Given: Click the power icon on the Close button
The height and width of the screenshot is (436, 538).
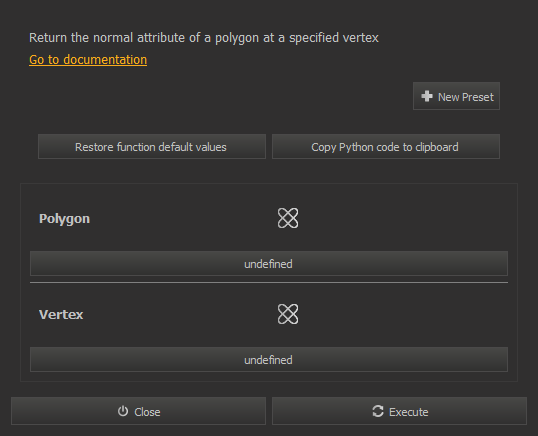Looking at the screenshot, I should (123, 411).
